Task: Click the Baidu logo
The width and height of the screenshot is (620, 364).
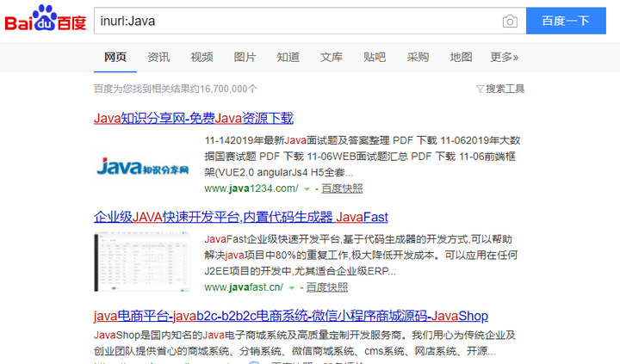Action: pyautogui.click(x=45, y=19)
